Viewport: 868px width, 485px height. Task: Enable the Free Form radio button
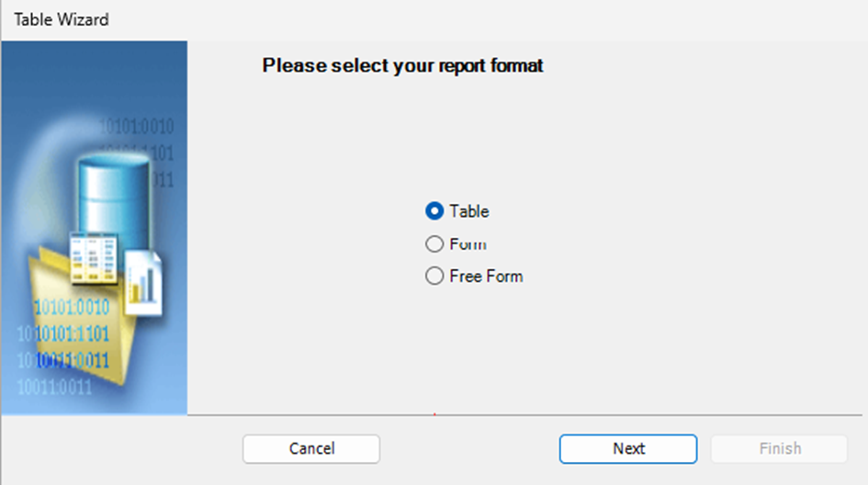tap(434, 276)
